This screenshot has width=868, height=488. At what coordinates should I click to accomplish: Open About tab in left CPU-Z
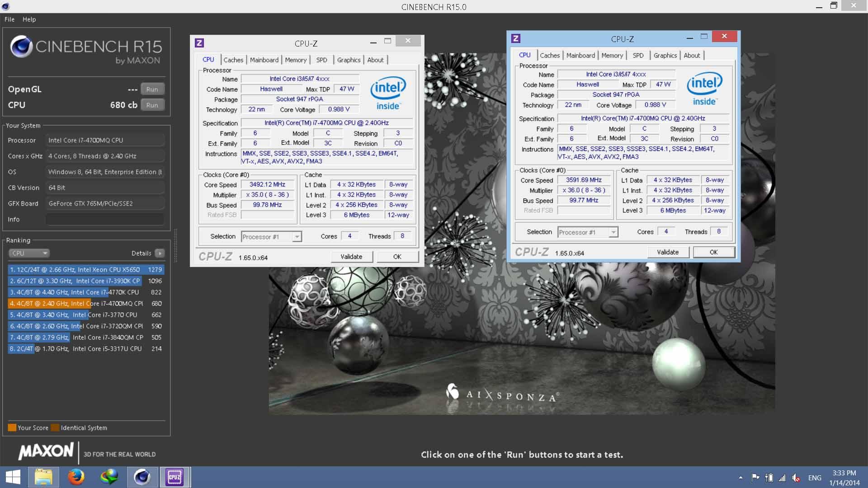click(x=375, y=60)
